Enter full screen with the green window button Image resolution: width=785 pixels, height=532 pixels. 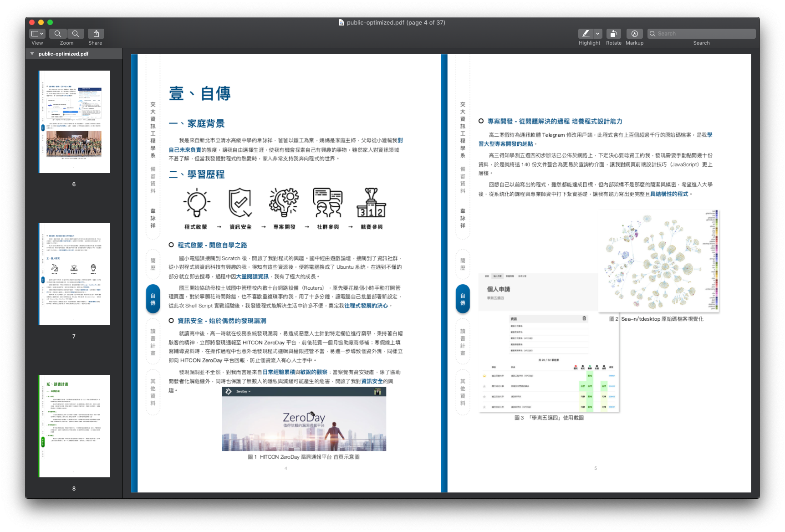[50, 22]
